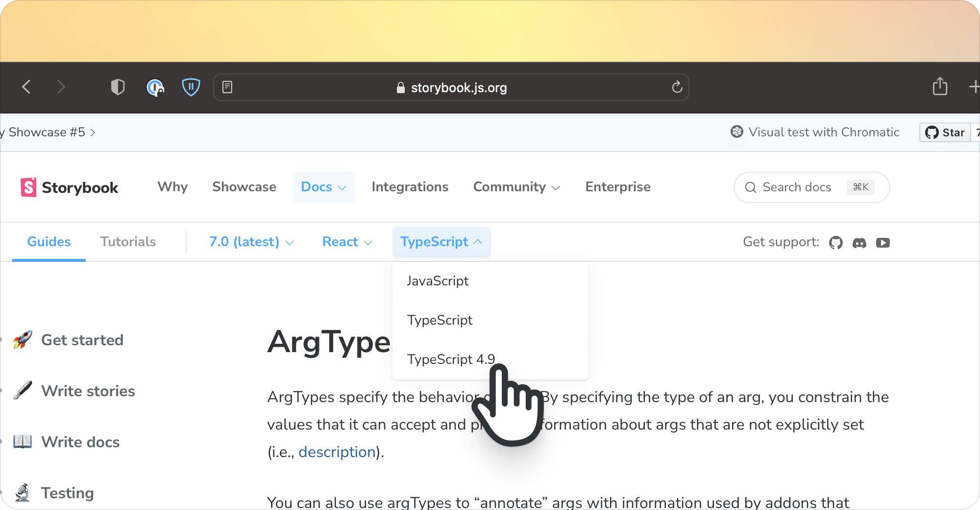This screenshot has height=510, width=980.
Task: Expand the Docs dropdown
Action: (x=323, y=187)
